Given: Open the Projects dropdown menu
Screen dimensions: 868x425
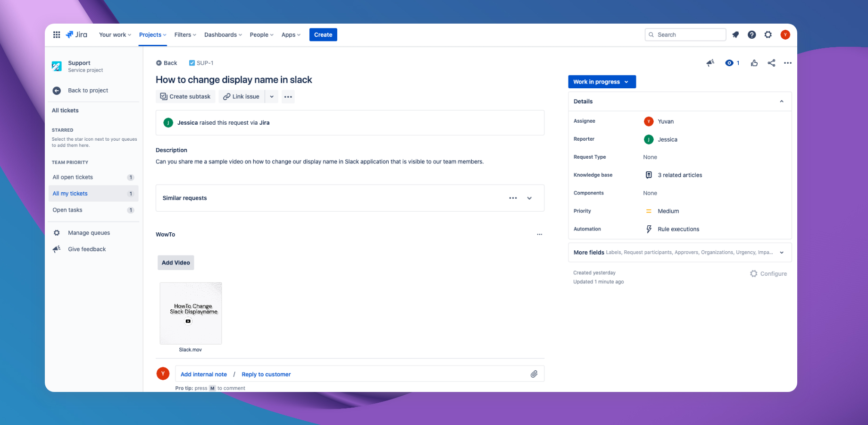Looking at the screenshot, I should pyautogui.click(x=153, y=34).
